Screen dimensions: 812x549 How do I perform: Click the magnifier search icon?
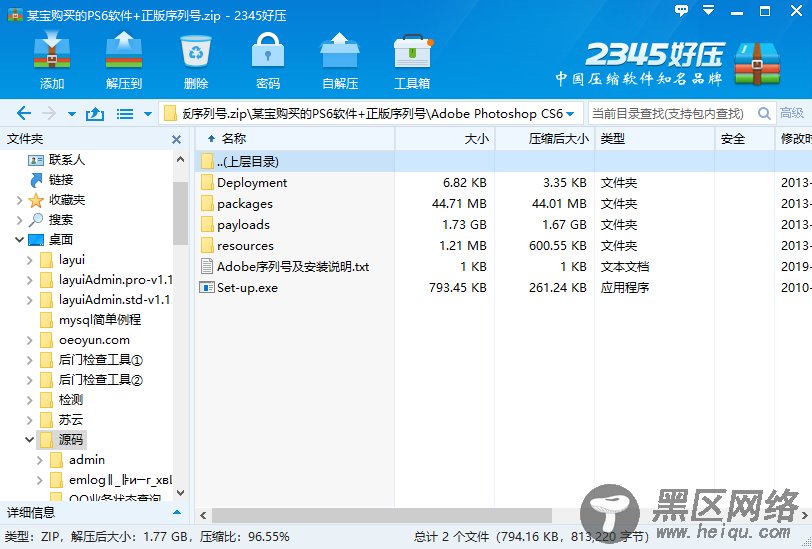click(x=764, y=113)
